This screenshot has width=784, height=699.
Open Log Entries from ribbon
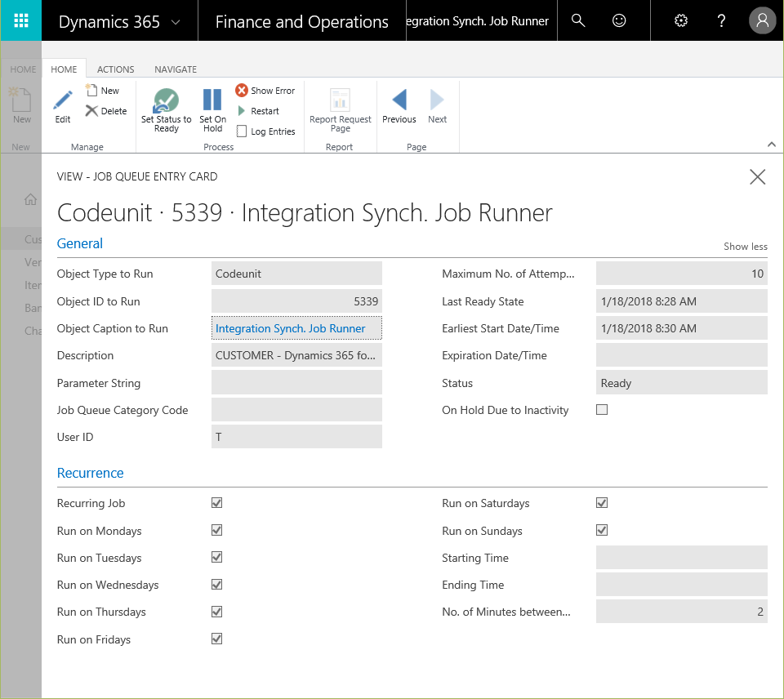[265, 131]
